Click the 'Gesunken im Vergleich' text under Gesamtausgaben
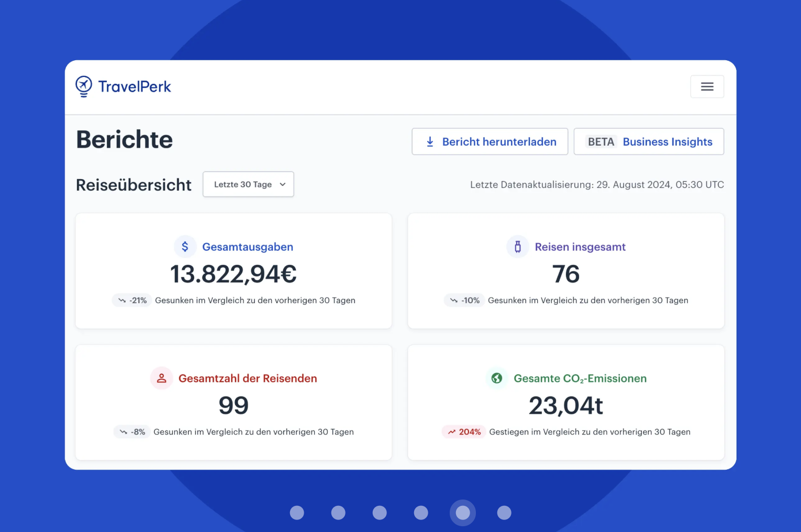Viewport: 801px width, 532px height. coord(255,301)
